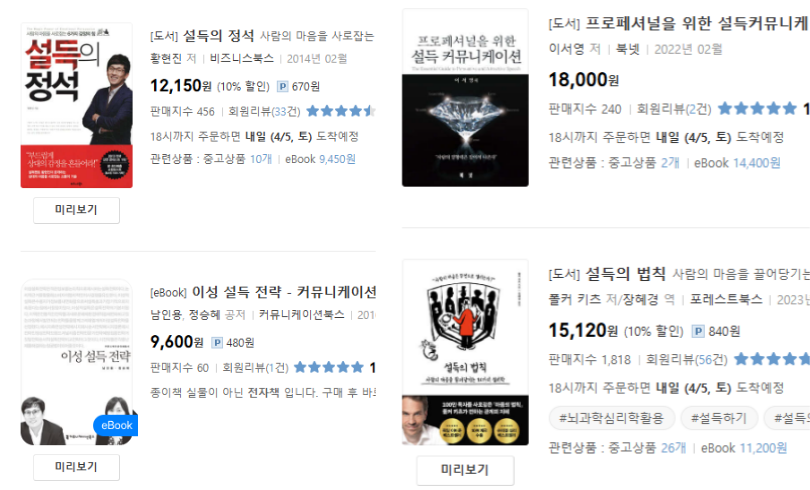
Task: Click the P point icon beside 670원
Action: coord(283,86)
